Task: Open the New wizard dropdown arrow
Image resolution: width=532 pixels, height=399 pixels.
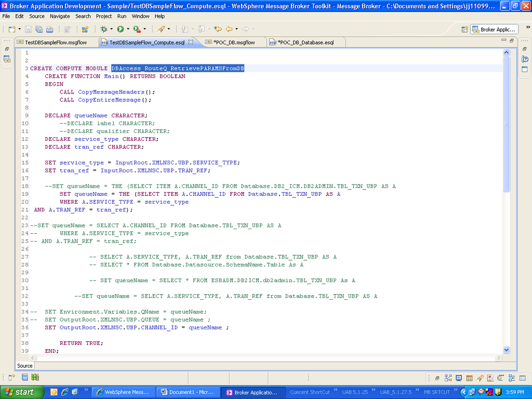Action: (x=19, y=29)
